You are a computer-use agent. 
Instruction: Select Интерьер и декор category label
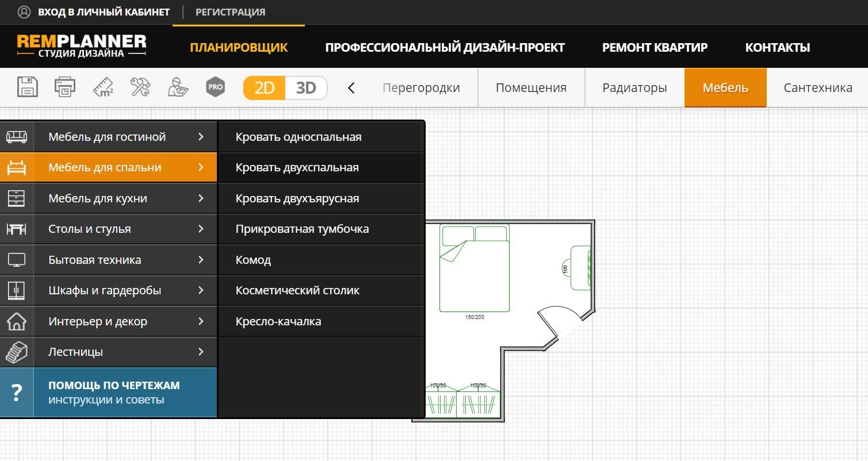98,321
